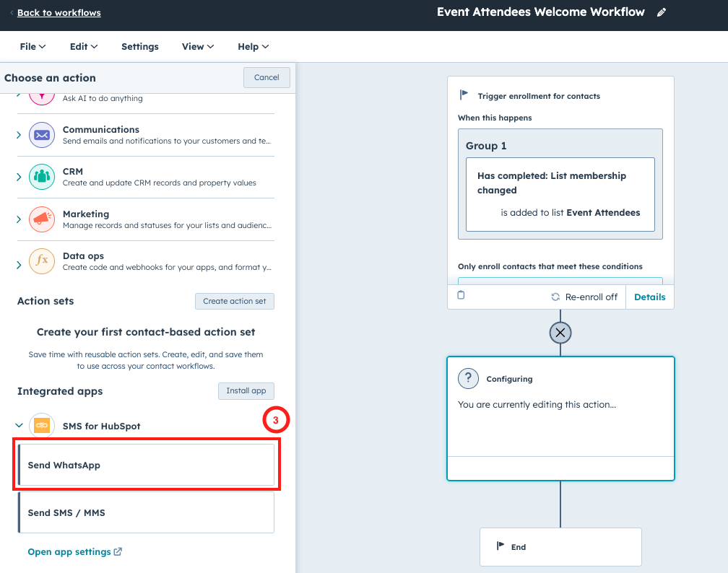Click the Data ops fx icon
The image size is (728, 573).
[42, 261]
